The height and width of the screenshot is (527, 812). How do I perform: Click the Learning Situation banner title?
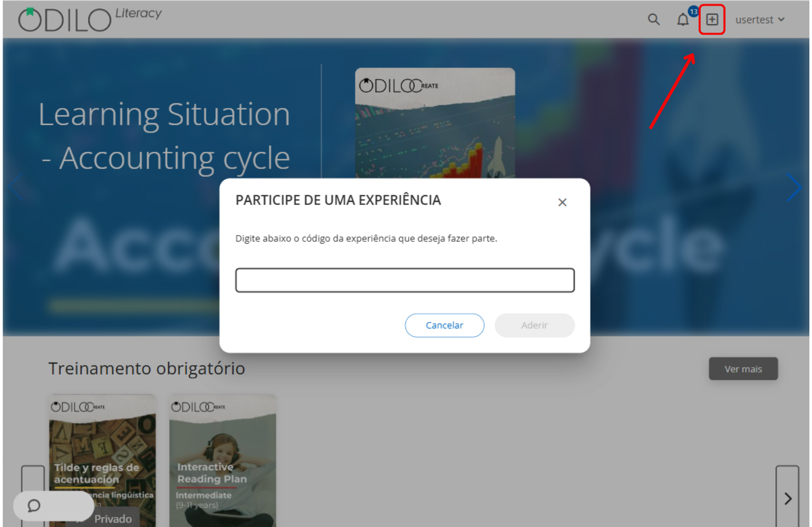point(165,136)
